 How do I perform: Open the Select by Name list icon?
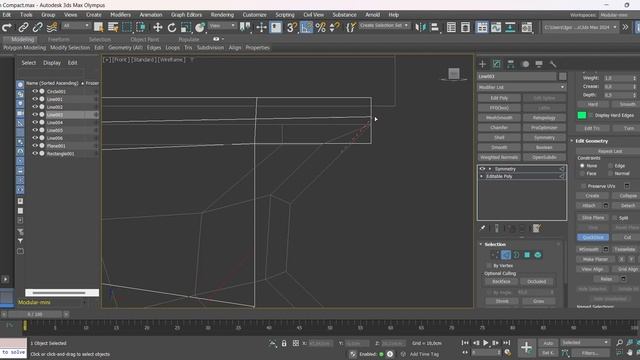tap(113, 27)
